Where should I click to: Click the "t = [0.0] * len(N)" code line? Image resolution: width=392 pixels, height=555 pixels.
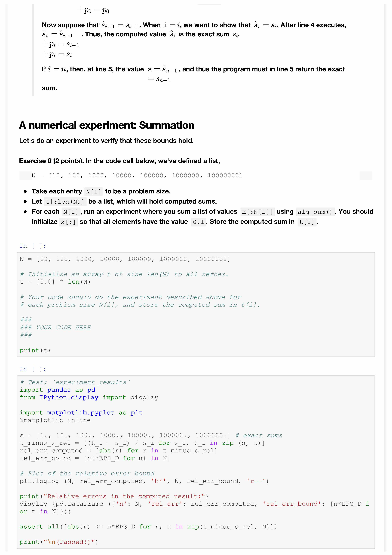coord(55,282)
